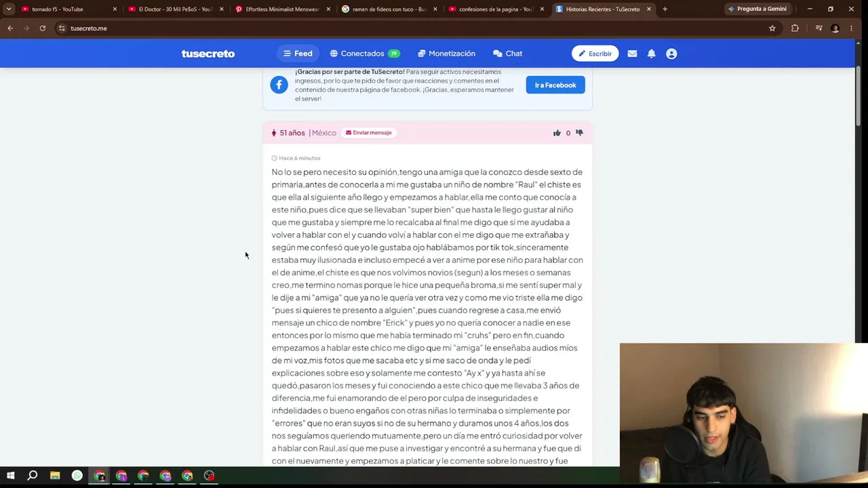Close the 'Historias Recientes - TuSecreto' tab
The image size is (868, 488).
tap(648, 9)
